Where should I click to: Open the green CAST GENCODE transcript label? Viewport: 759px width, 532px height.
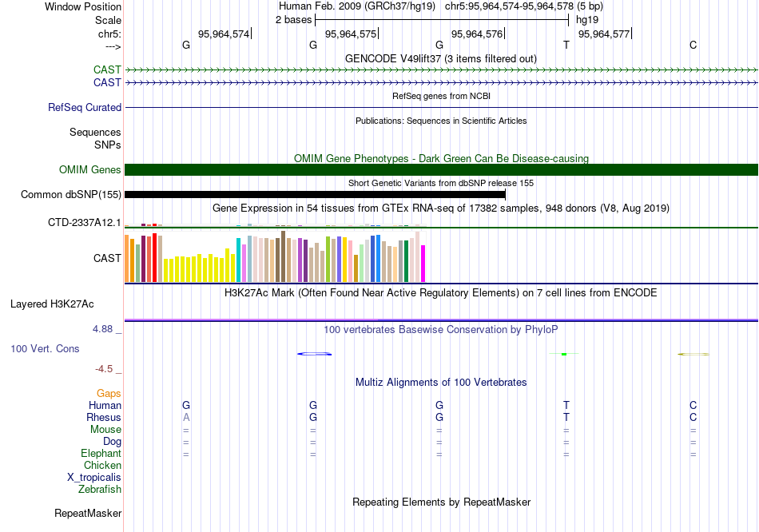107,69
